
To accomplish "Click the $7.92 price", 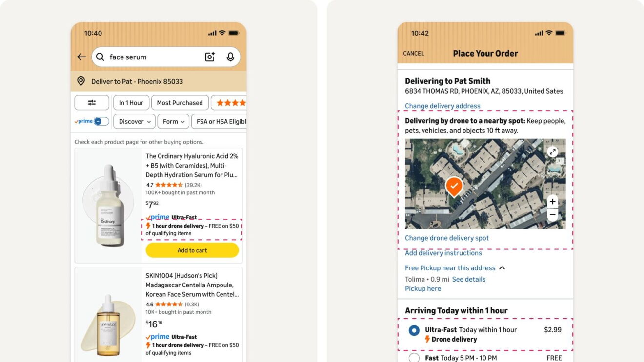I will 152,204.
